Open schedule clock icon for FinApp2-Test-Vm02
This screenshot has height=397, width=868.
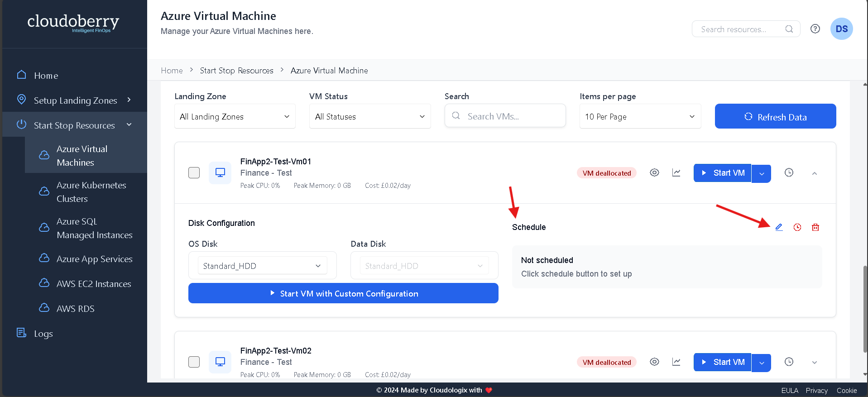coord(789,362)
